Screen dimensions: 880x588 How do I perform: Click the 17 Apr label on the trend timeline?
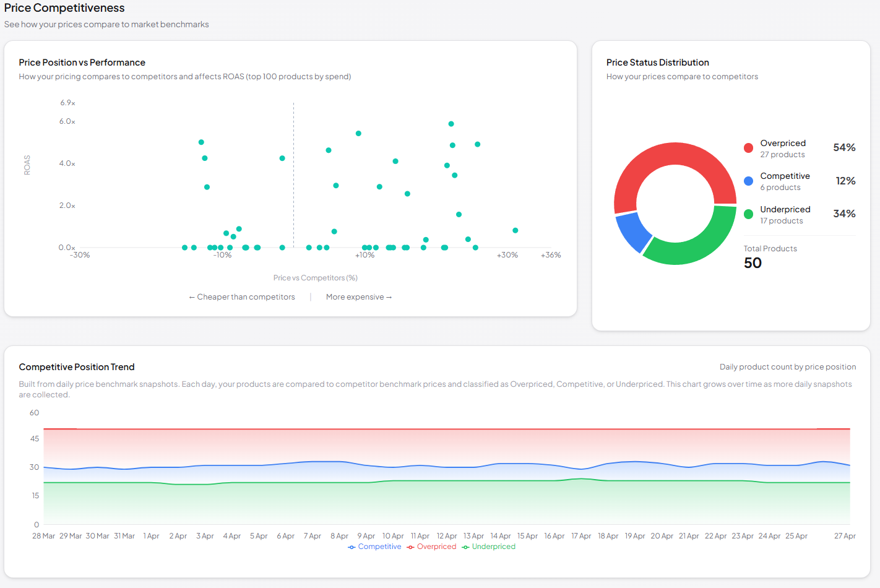[581, 535]
